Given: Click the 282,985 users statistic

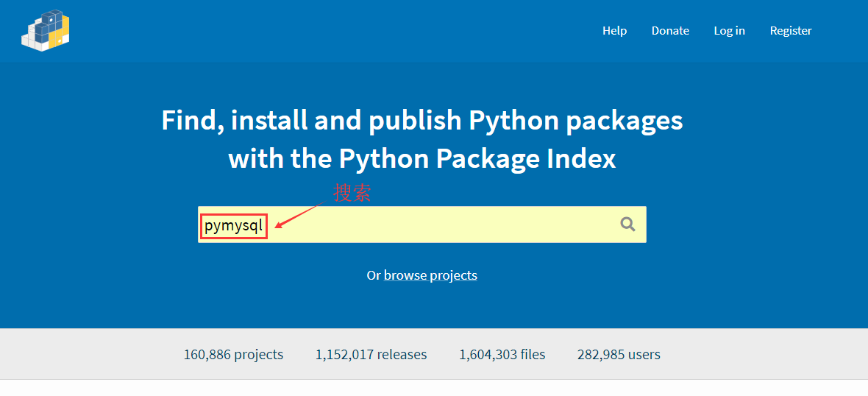Looking at the screenshot, I should (619, 355).
